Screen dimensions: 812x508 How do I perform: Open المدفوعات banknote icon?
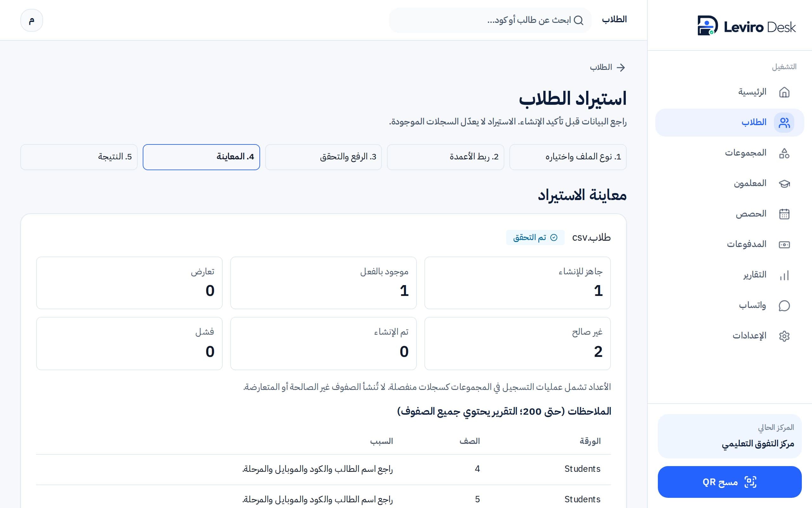pyautogui.click(x=784, y=244)
